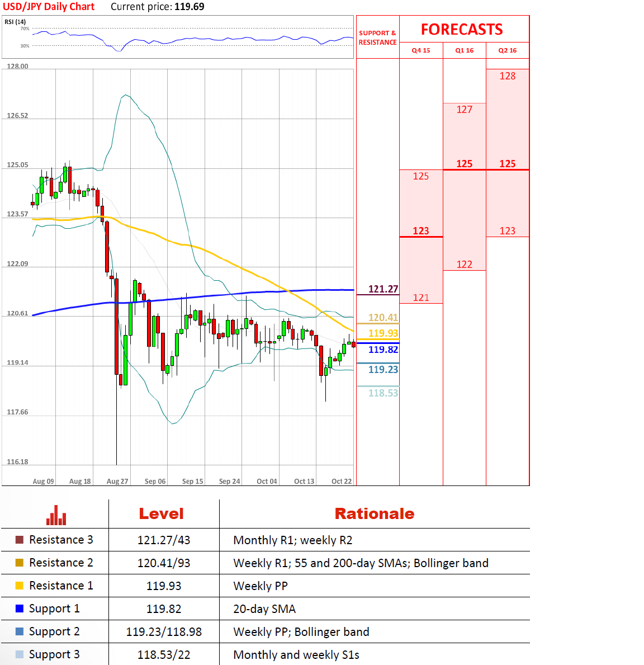Screen dimensions: 644x665
Task: Select the Resistance 2 gold color swatch
Action: tap(19, 563)
